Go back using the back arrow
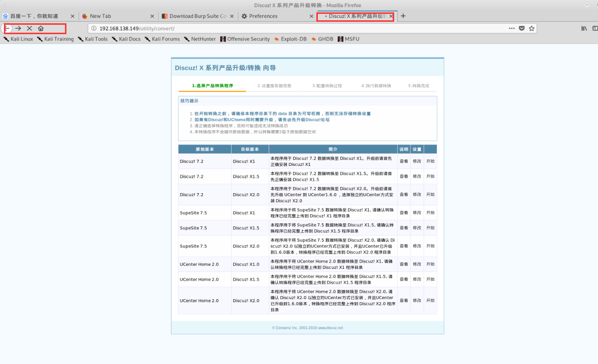 7,28
